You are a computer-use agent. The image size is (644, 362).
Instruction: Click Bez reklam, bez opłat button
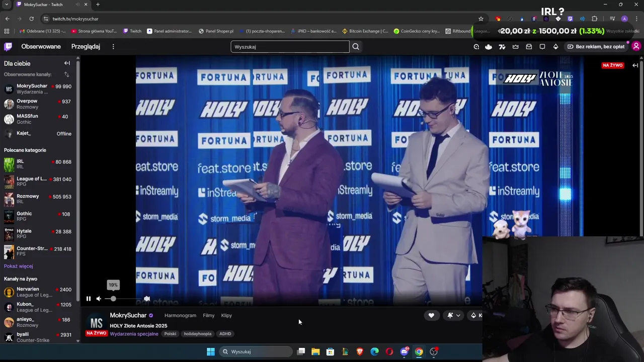pyautogui.click(x=596, y=46)
